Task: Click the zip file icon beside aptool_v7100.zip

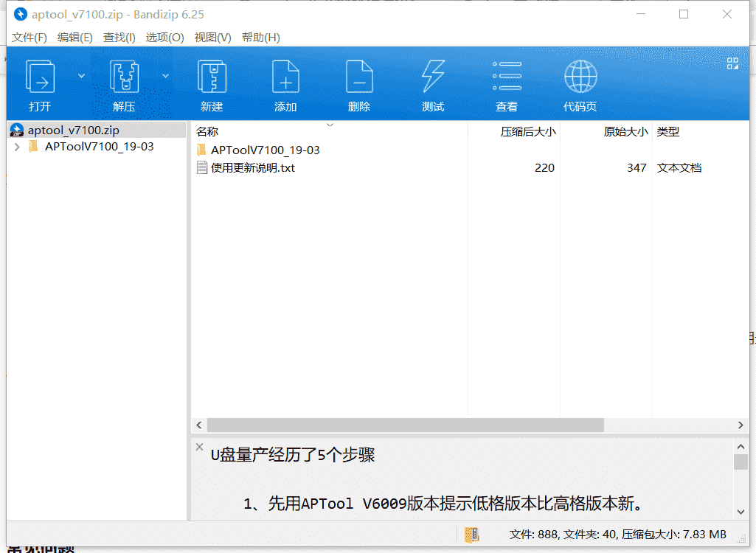Action: point(17,131)
